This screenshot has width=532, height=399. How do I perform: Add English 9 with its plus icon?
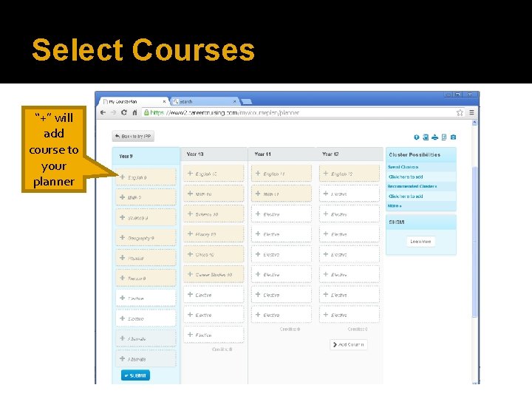pyautogui.click(x=123, y=177)
